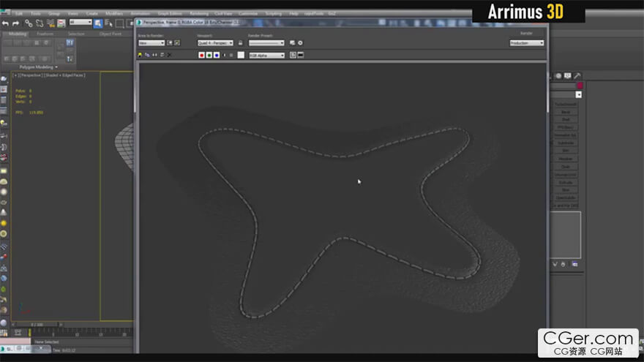The width and height of the screenshot is (644, 362).
Task: Lock the viewport to render
Action: [240, 43]
